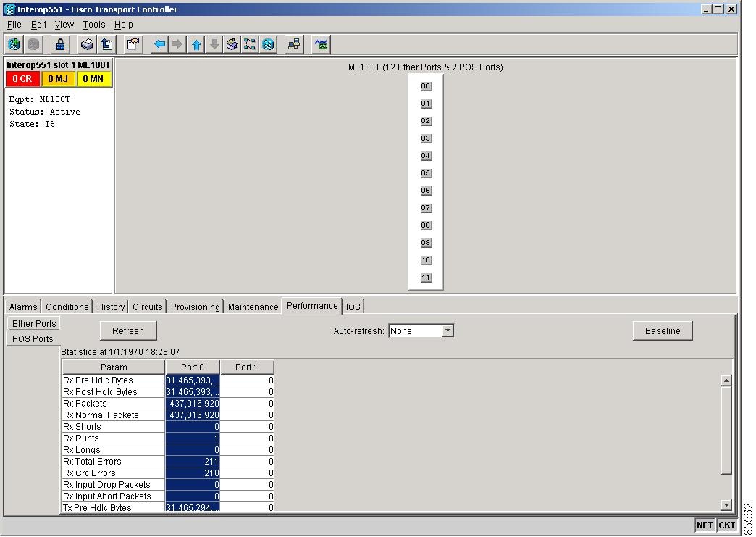
Task: Open the Edit menu
Action: pyautogui.click(x=38, y=24)
